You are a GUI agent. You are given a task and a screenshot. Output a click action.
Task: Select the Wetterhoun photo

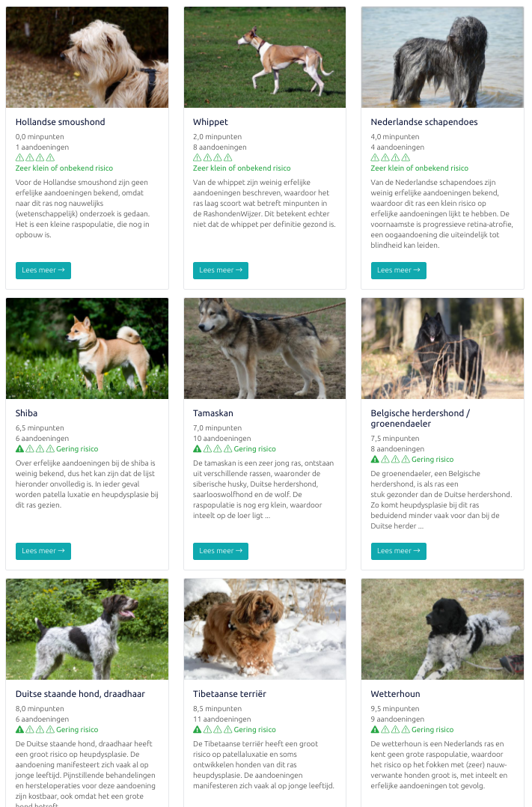(442, 629)
